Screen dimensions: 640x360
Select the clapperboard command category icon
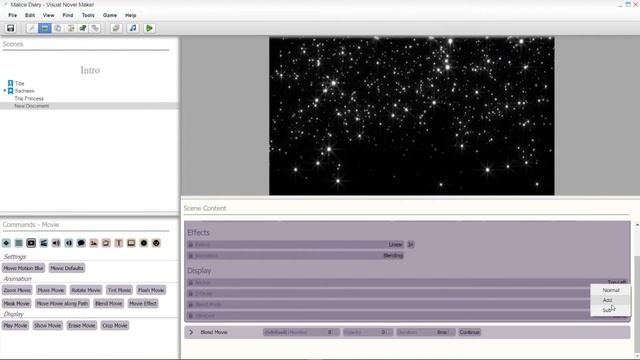pyautogui.click(x=44, y=243)
